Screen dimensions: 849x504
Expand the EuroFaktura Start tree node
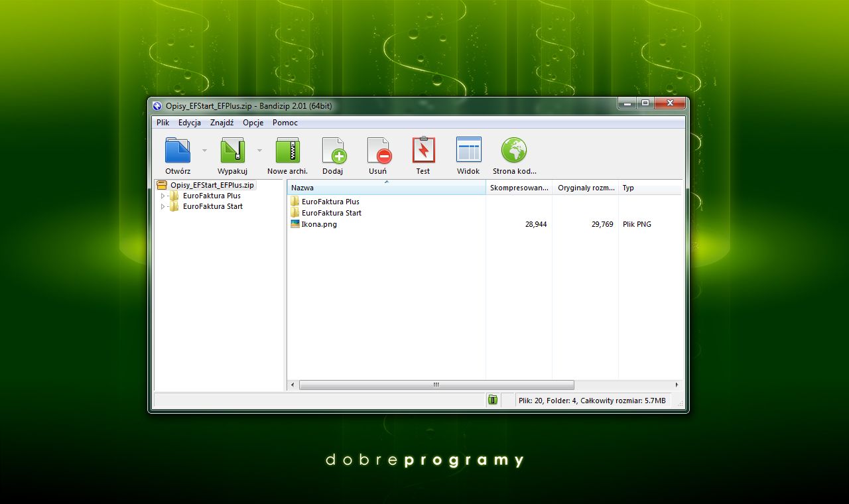coord(163,206)
